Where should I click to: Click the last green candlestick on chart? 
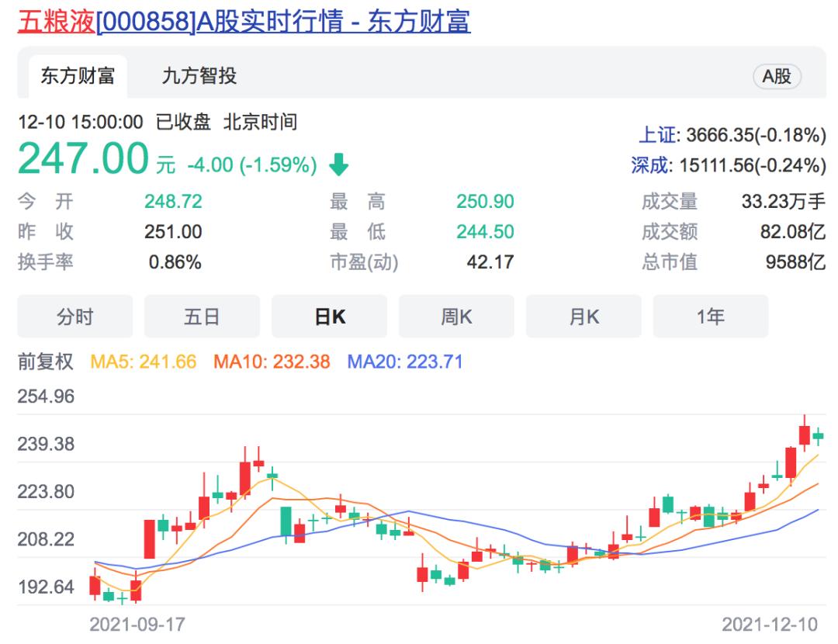tap(819, 436)
